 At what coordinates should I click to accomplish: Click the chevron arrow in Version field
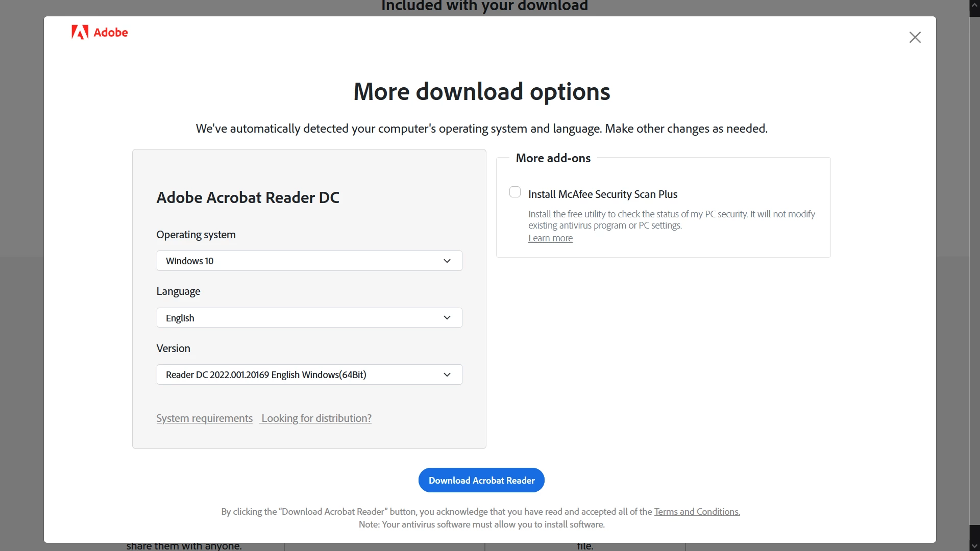tap(447, 374)
